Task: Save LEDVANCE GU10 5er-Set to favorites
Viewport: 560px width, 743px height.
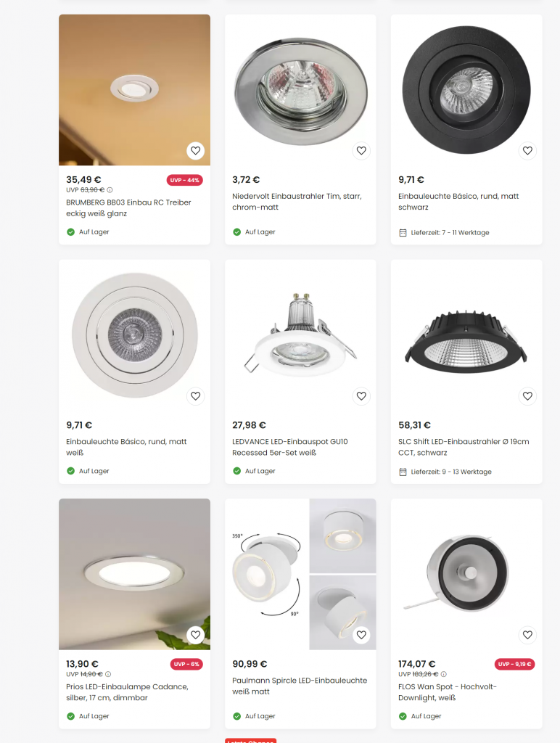Action: coord(361,396)
